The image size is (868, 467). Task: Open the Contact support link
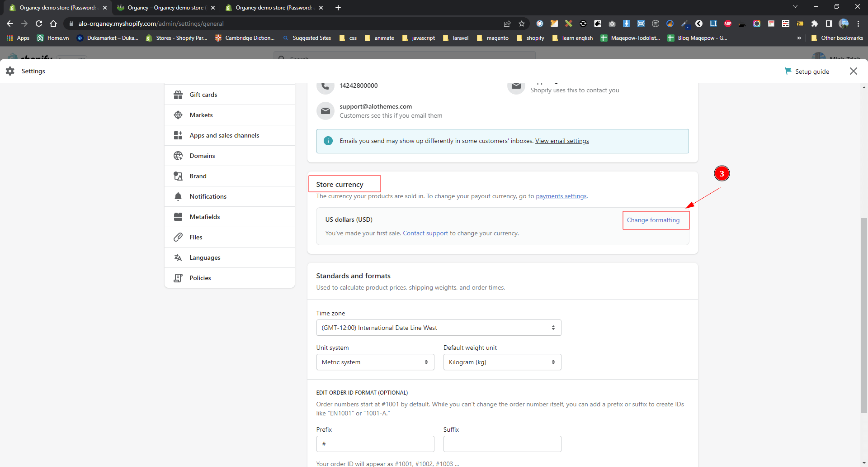click(x=425, y=233)
